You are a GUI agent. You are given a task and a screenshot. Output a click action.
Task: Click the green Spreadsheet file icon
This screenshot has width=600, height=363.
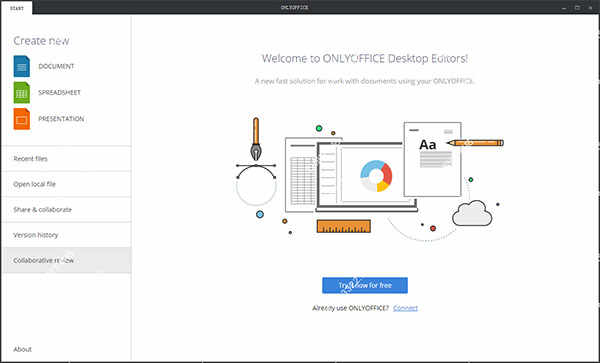pos(22,93)
